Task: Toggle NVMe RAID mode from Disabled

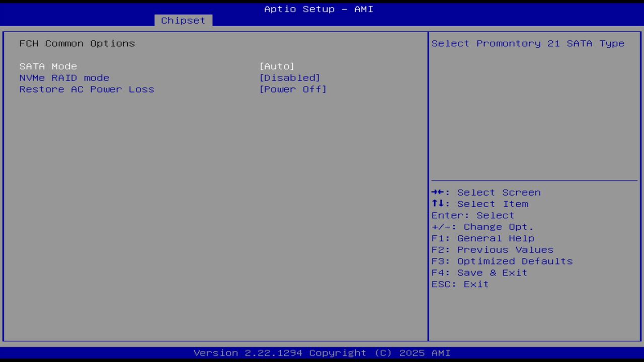Action: click(x=290, y=77)
